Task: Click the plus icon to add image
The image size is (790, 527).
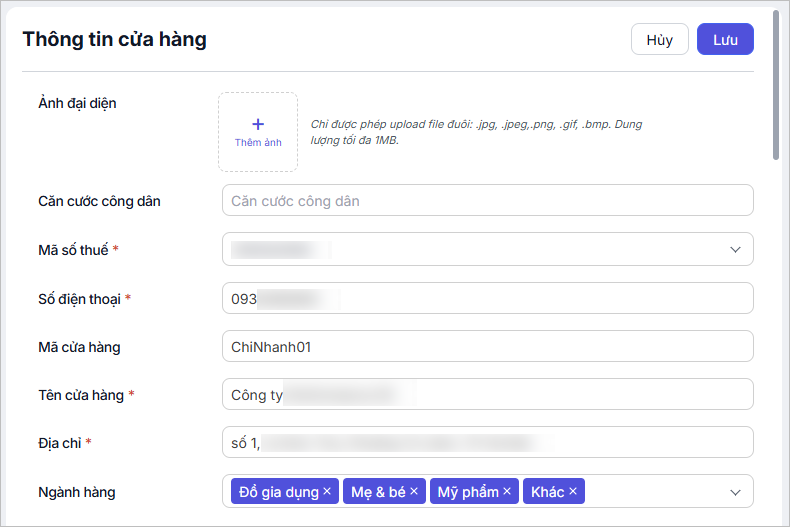Action: [x=258, y=124]
